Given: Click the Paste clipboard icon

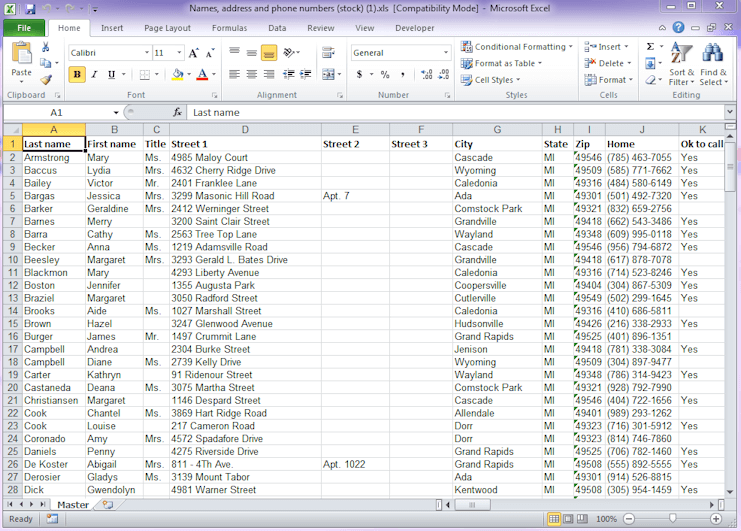Looking at the screenshot, I should (x=21, y=53).
